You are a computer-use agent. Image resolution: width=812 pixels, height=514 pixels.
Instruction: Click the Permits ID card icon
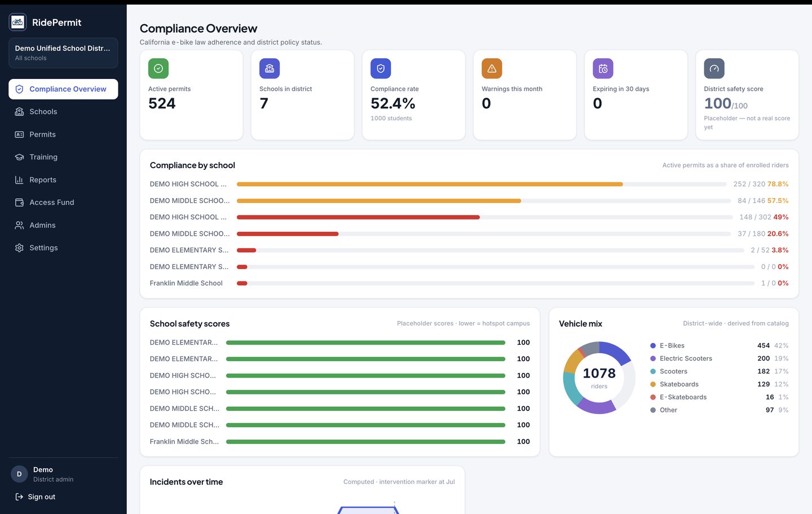click(x=19, y=134)
